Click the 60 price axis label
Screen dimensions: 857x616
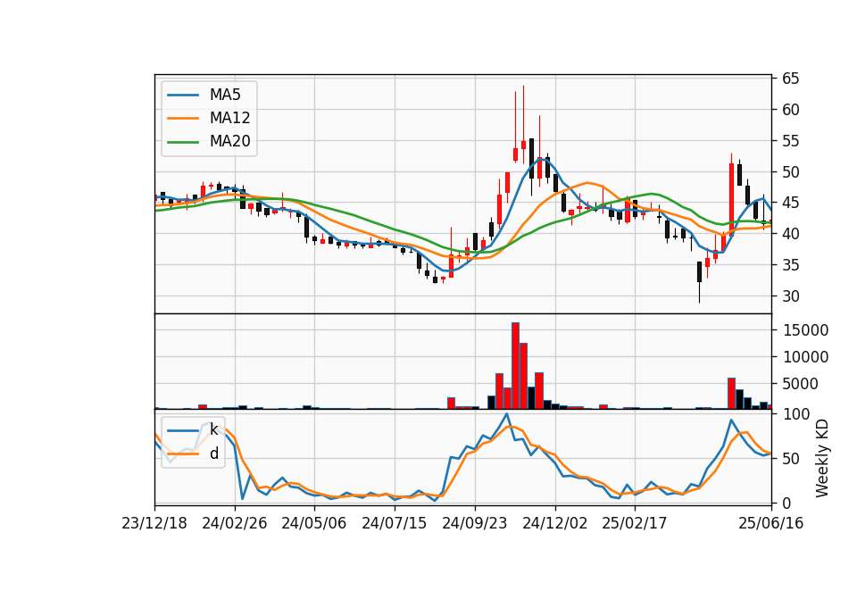point(790,110)
